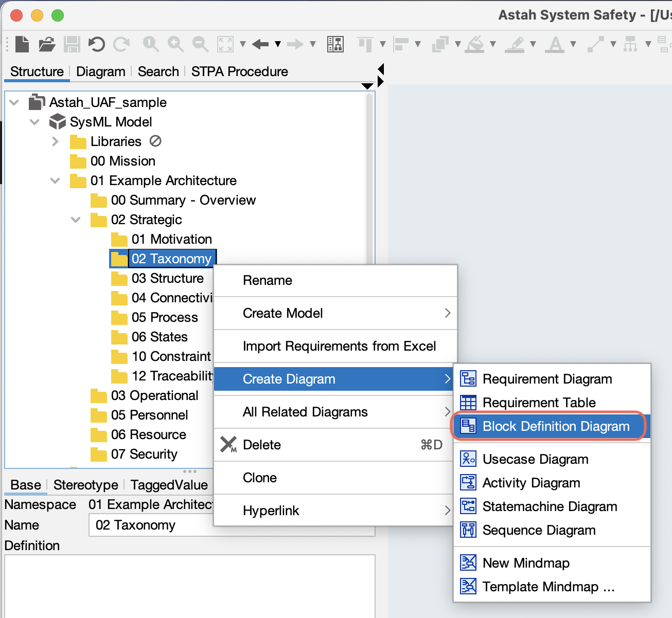The height and width of the screenshot is (618, 672).
Task: Click the back navigation arrow icon
Action: (x=260, y=44)
